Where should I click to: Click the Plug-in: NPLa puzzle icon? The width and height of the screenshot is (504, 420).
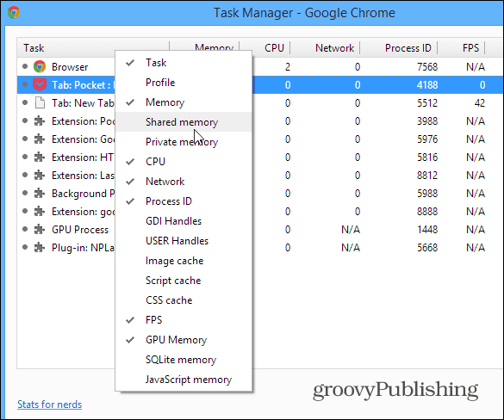40,248
